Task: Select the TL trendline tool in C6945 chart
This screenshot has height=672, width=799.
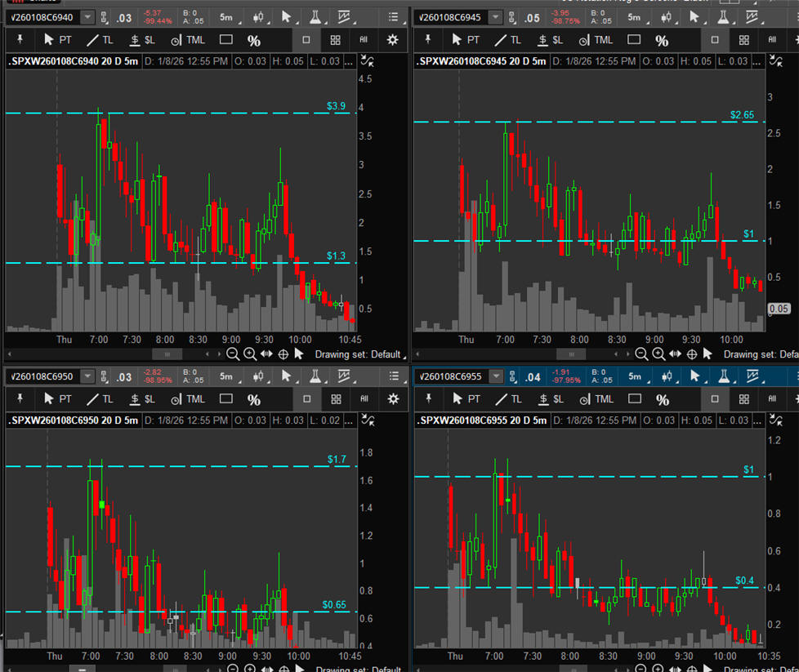Action: click(507, 39)
